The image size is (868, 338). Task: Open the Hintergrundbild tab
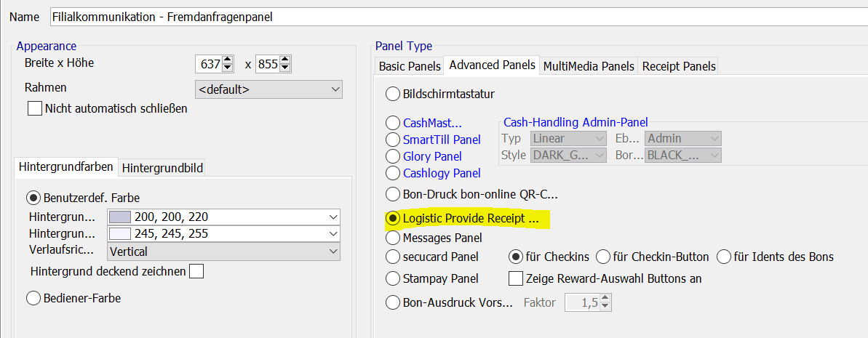tap(162, 167)
